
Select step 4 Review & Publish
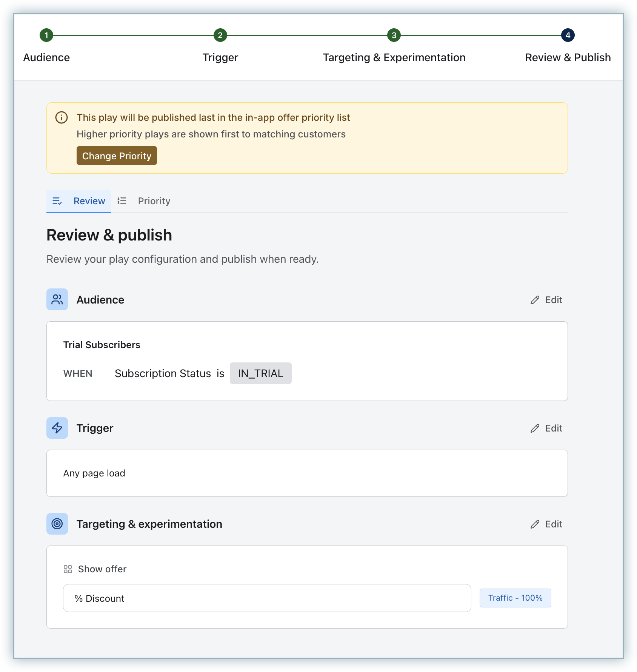pos(568,35)
